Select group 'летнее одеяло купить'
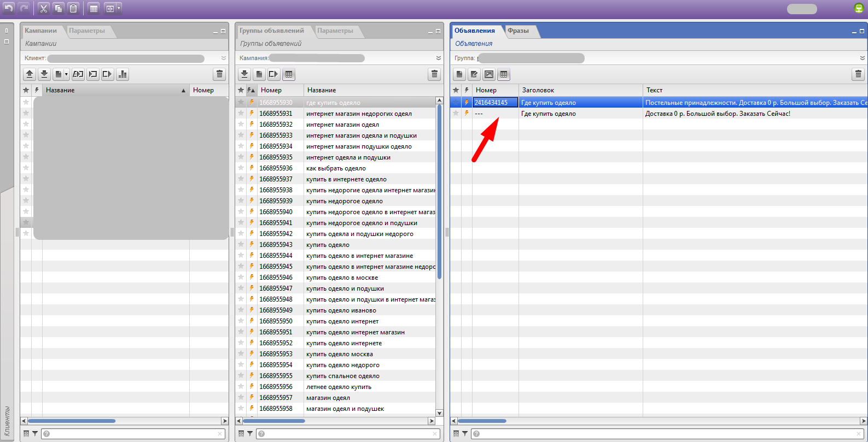 click(339, 387)
